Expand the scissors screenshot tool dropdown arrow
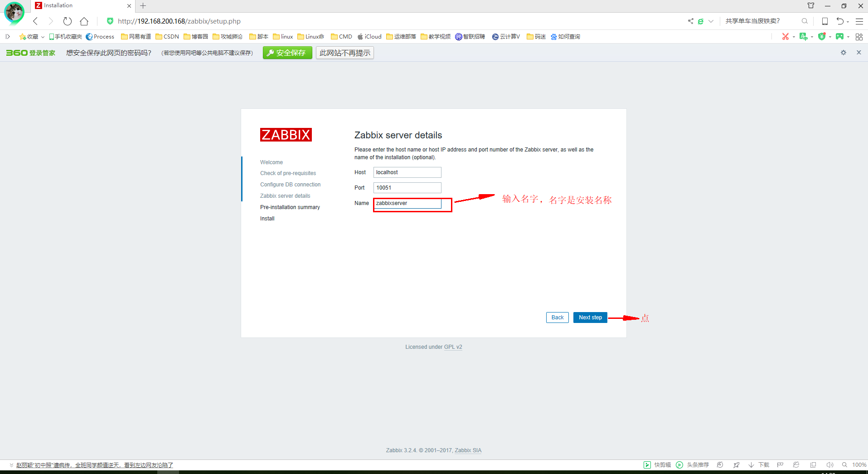 (x=794, y=37)
